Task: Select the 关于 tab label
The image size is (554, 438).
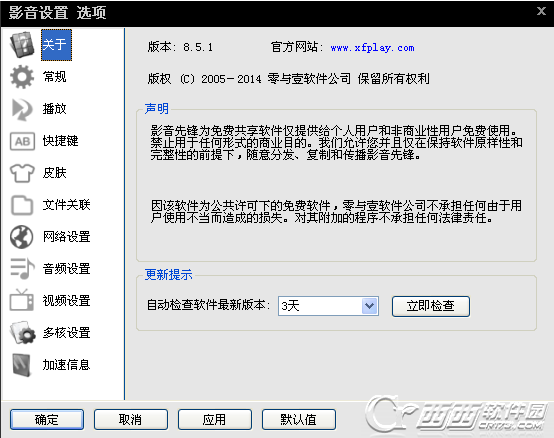Action: [x=57, y=45]
